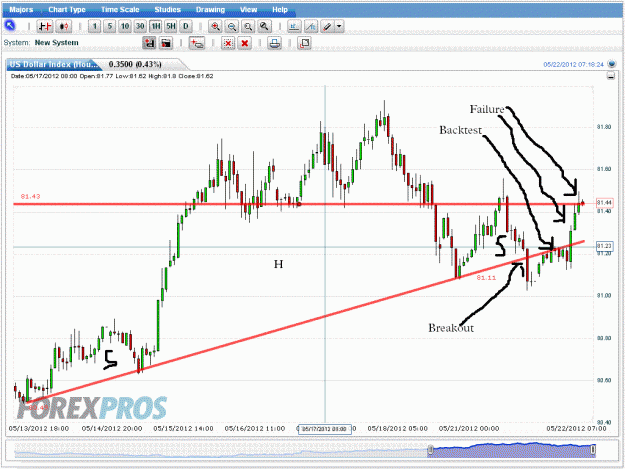Click the red X delete all icon
625x469 pixels.
(x=245, y=43)
